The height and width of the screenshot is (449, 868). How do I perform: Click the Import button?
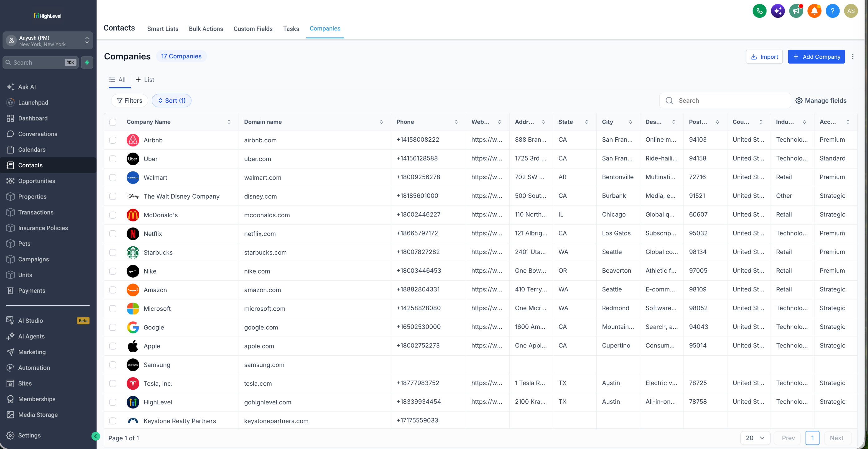tap(764, 57)
